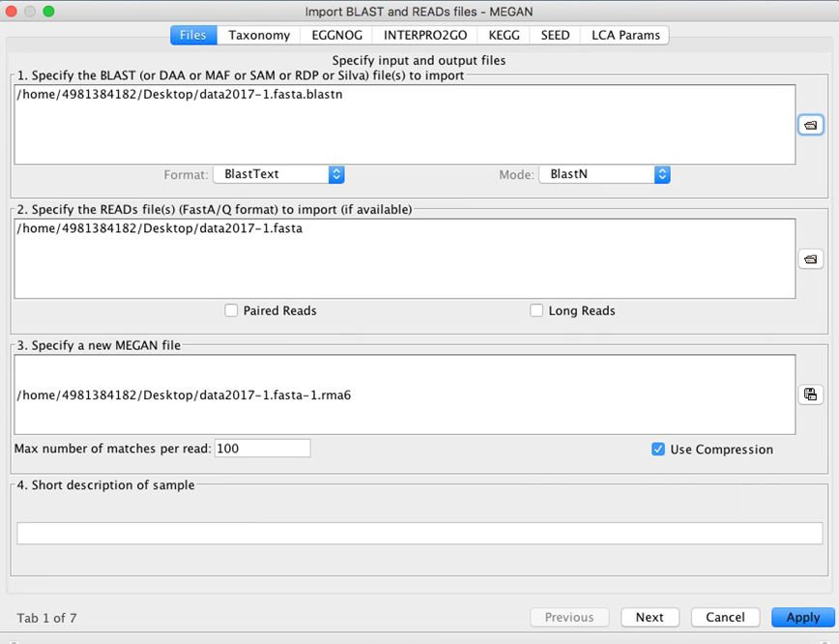This screenshot has width=839, height=644.
Task: Click the Cancel button
Action: click(x=725, y=617)
